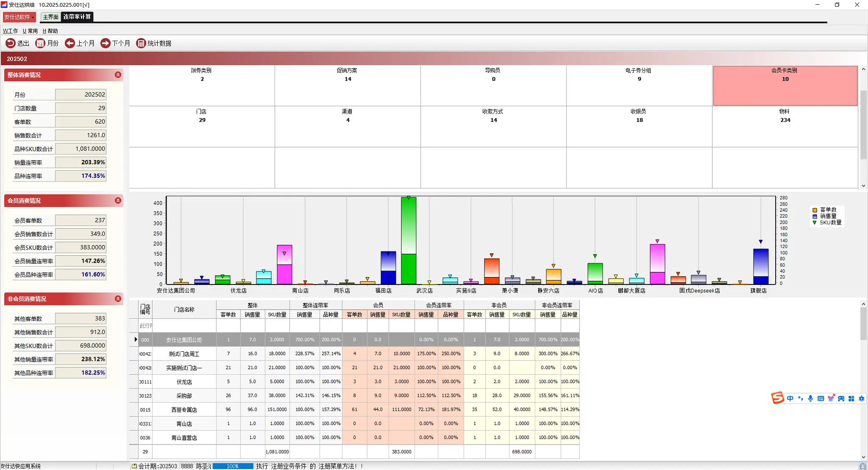Screen dimensions: 868x470
Task: Open the 月份 calendar picker icon
Action: (x=40, y=43)
